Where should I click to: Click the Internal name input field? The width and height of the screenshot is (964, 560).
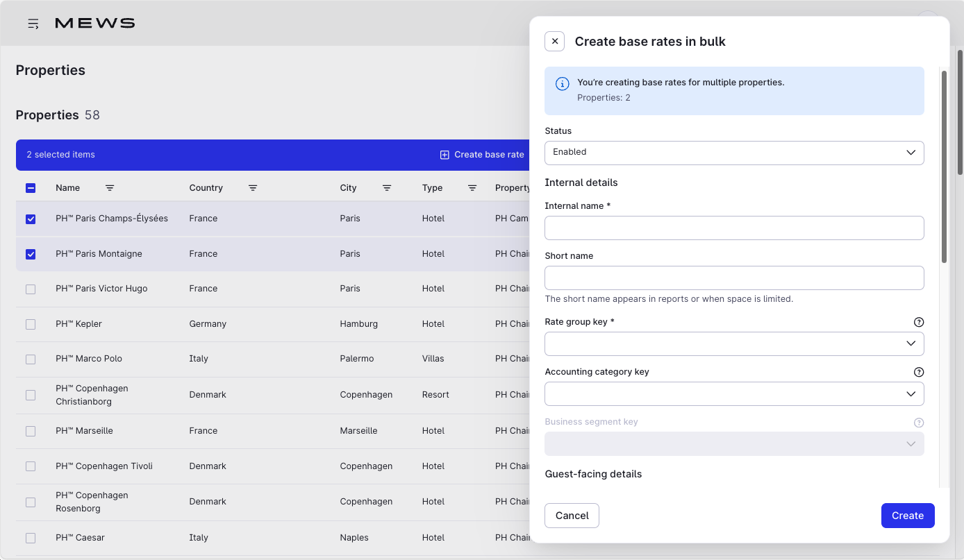(x=733, y=228)
